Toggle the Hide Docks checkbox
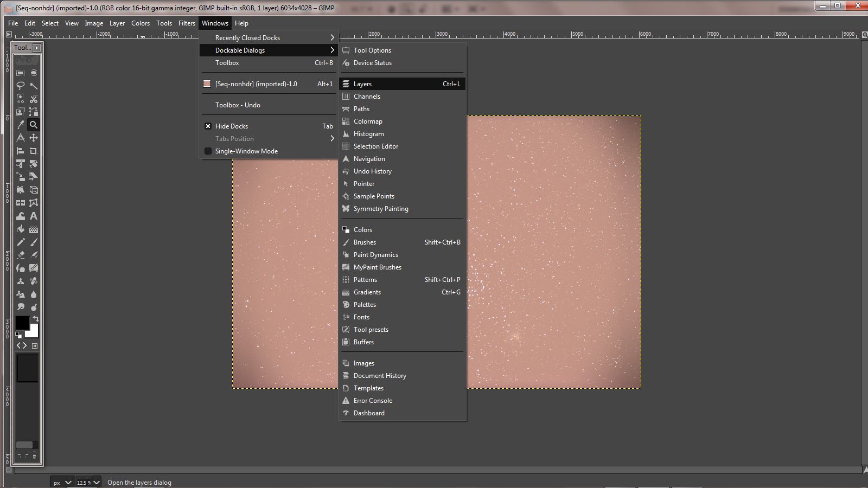 tap(208, 126)
